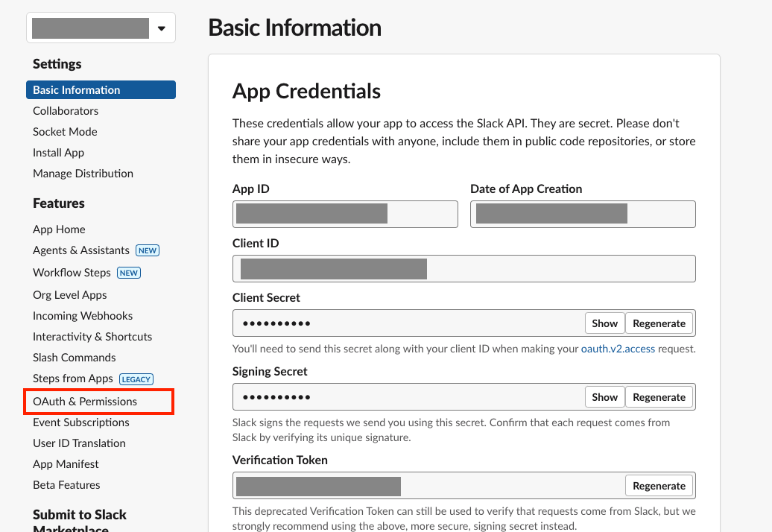Screen dimensions: 772x532
Task: Click the LEGACY badge beside Steps from Apps
Action: click(136, 379)
